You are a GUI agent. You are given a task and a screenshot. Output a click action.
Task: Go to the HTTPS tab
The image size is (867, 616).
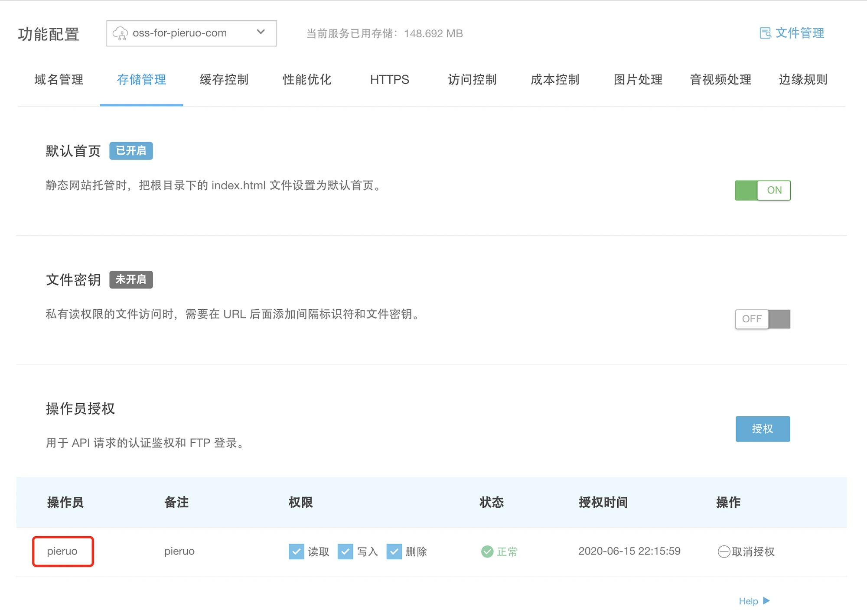pos(390,80)
